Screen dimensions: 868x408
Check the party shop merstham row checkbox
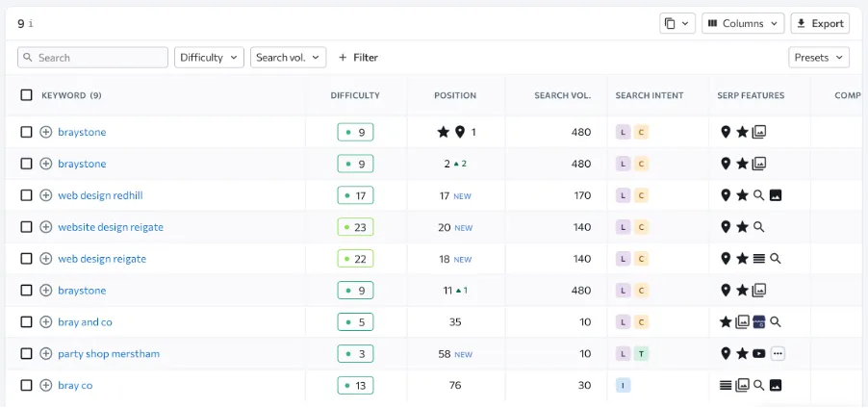click(26, 353)
